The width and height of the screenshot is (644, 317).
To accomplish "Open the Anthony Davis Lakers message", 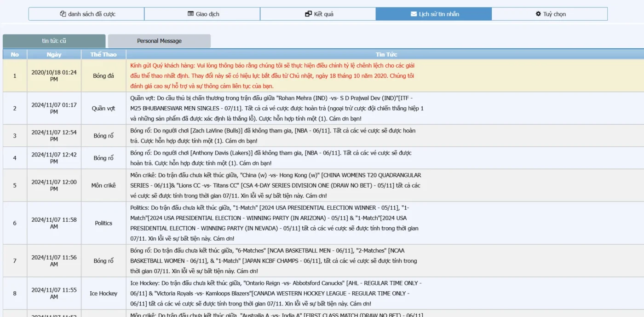I will (270, 158).
